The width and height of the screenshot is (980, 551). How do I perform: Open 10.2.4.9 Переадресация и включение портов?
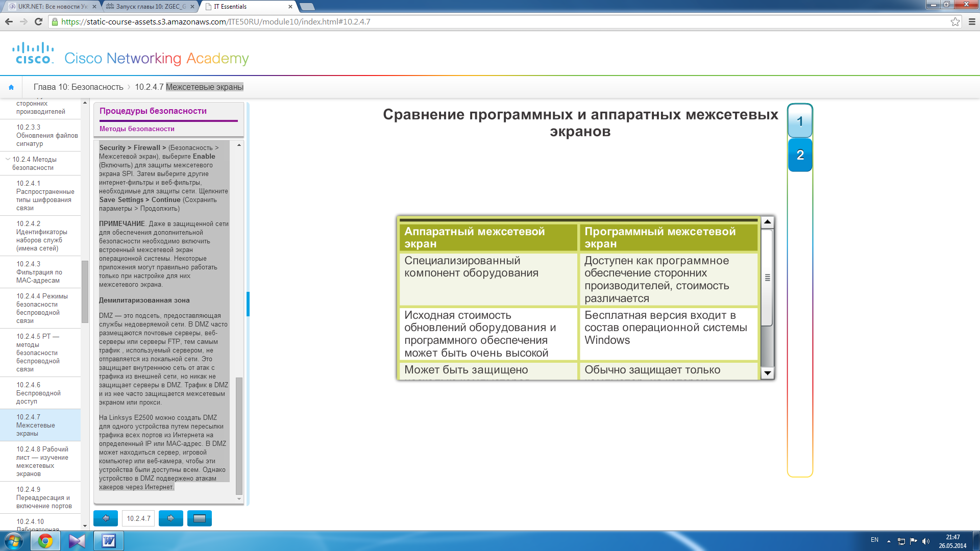40,497
